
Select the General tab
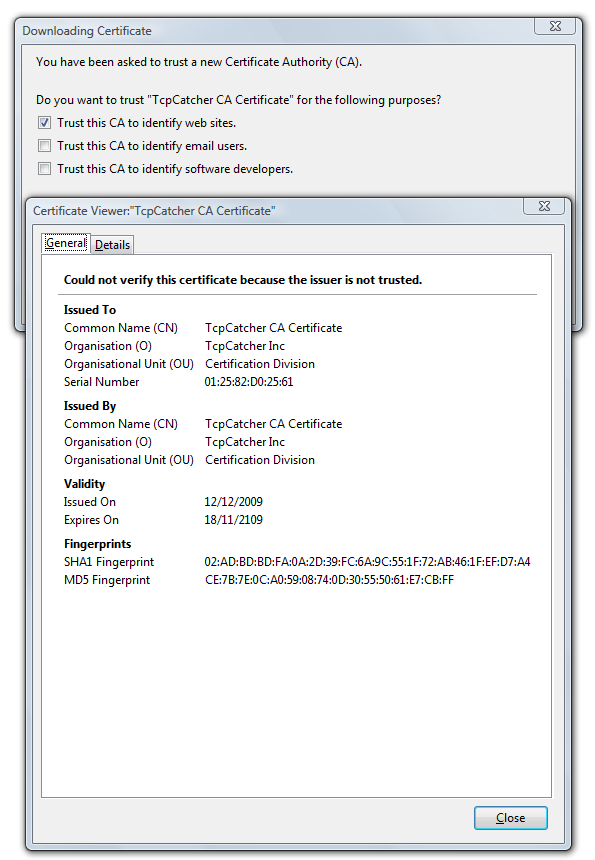(x=66, y=243)
